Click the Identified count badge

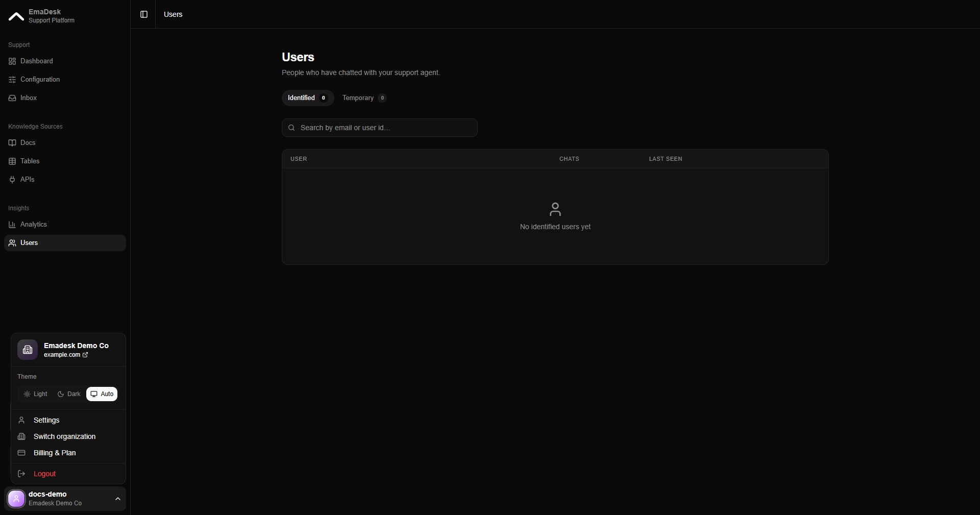click(x=323, y=98)
